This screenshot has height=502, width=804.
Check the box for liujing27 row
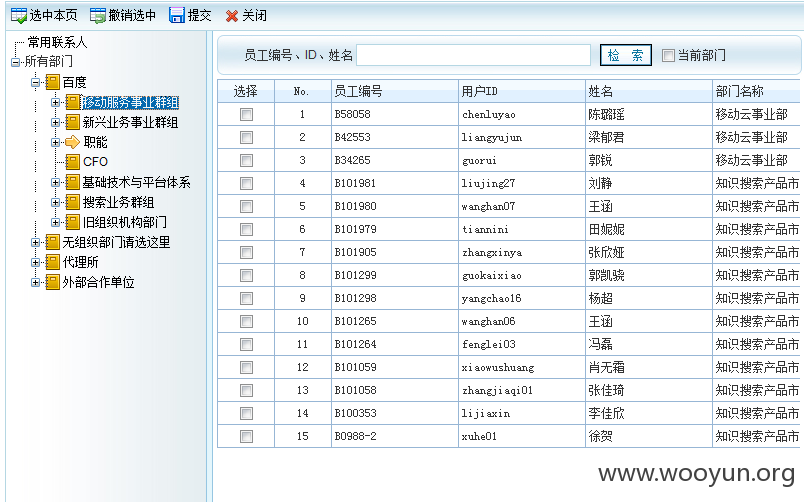click(x=247, y=184)
